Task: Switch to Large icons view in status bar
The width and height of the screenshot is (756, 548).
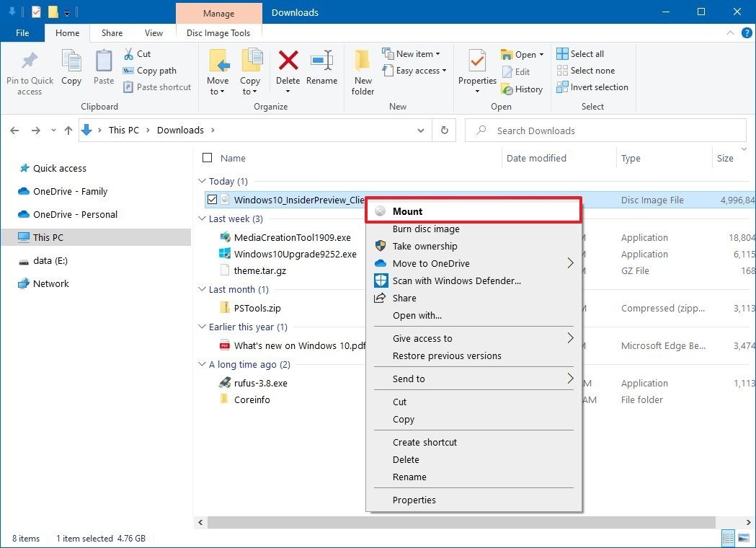Action: (744, 537)
